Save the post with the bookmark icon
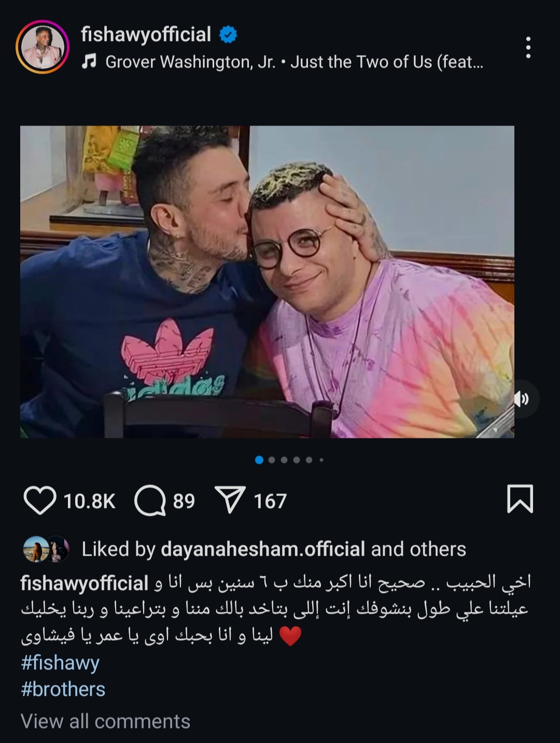560x743 pixels. point(520,499)
